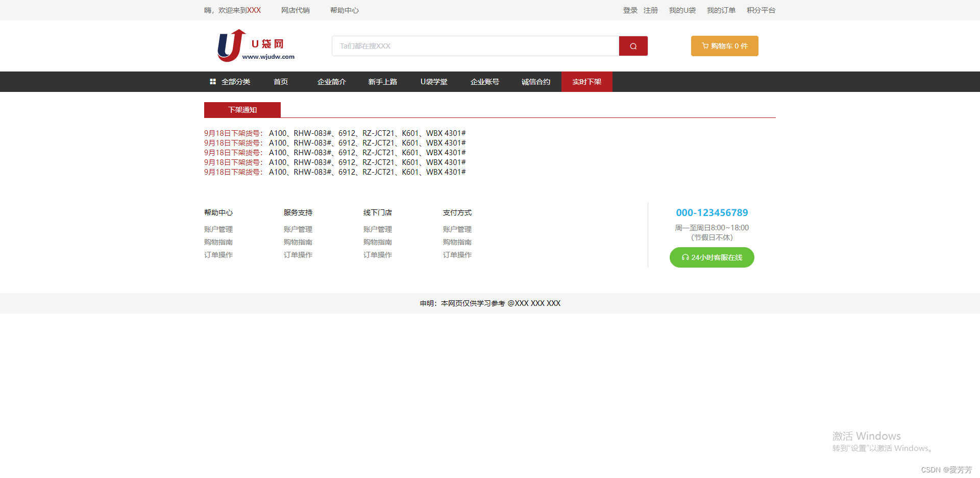Go to 首页 in navigation bar

281,82
